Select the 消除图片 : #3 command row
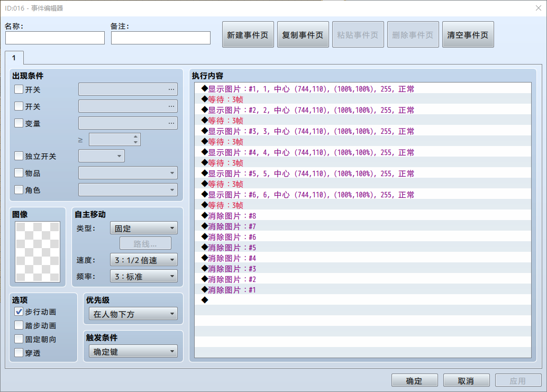This screenshot has height=392, width=547. [363, 269]
